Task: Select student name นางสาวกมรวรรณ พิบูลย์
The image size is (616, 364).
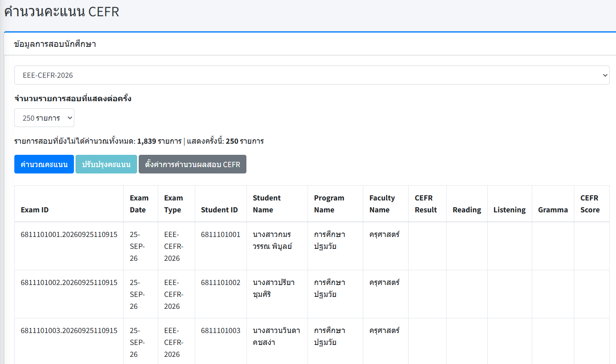Action: click(x=272, y=241)
